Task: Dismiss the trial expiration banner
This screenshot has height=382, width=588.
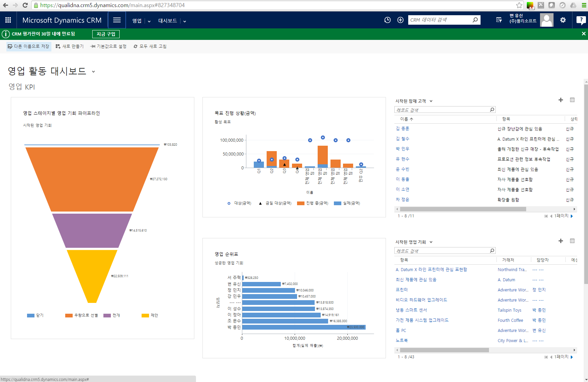Action: [x=584, y=34]
